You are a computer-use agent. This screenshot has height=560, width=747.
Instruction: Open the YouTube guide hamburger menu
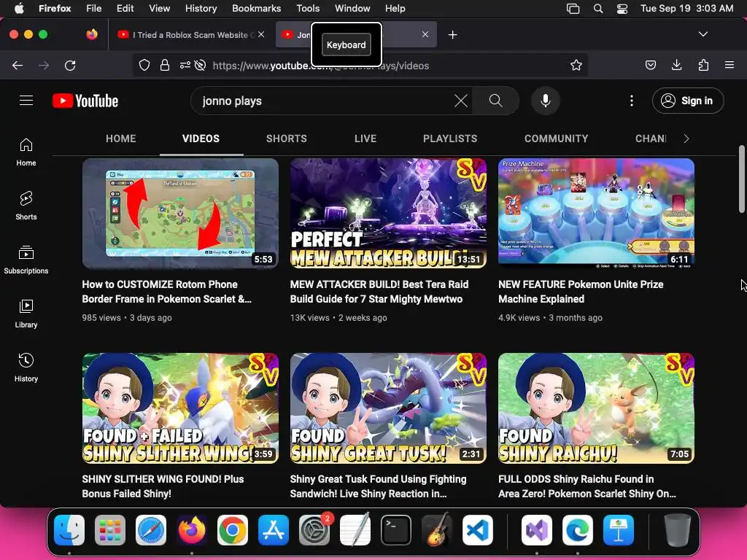click(x=26, y=101)
